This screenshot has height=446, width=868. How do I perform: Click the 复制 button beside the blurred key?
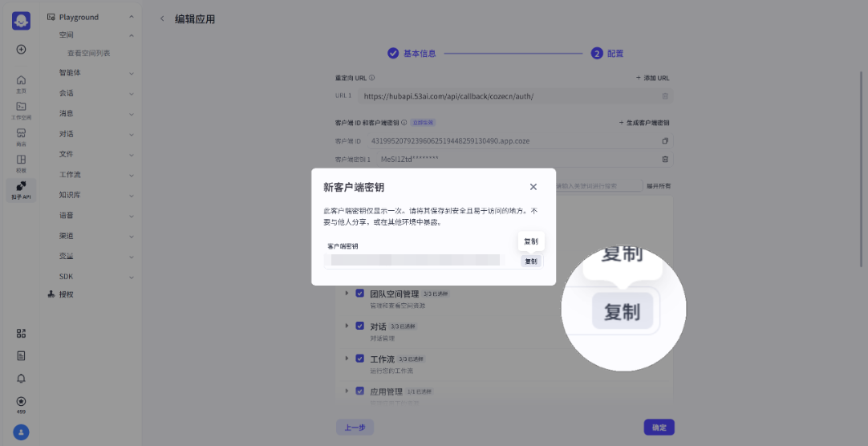pyautogui.click(x=531, y=262)
